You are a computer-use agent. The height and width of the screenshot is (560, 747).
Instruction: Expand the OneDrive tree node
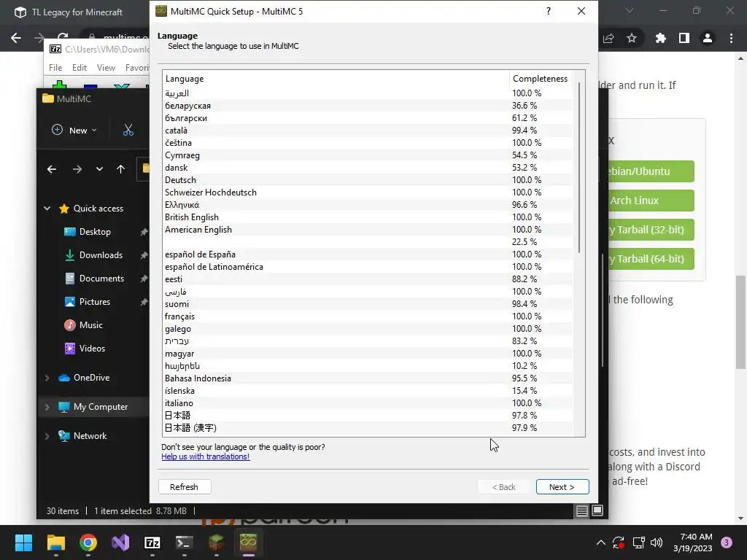(47, 378)
